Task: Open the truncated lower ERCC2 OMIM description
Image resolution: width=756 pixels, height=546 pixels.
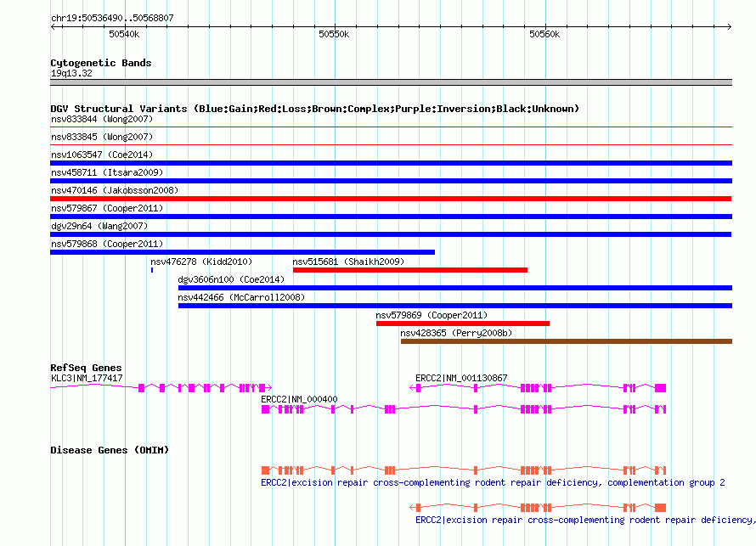Action: (x=585, y=520)
